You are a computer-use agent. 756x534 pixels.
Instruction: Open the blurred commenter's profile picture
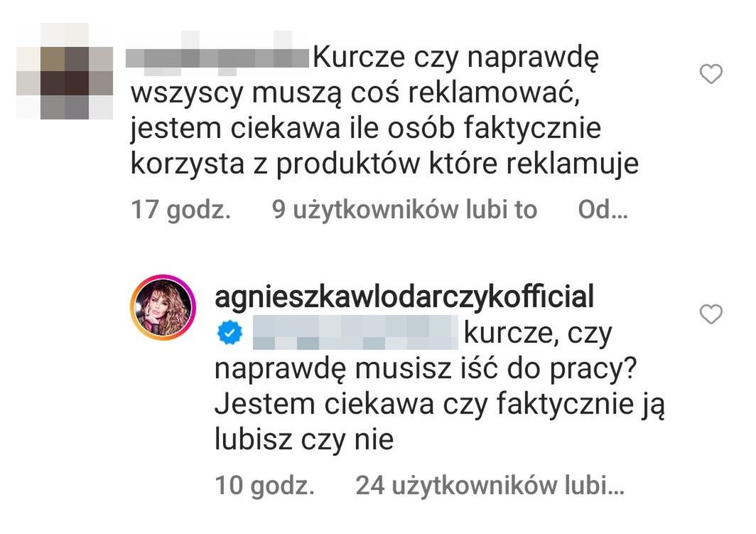click(x=65, y=71)
